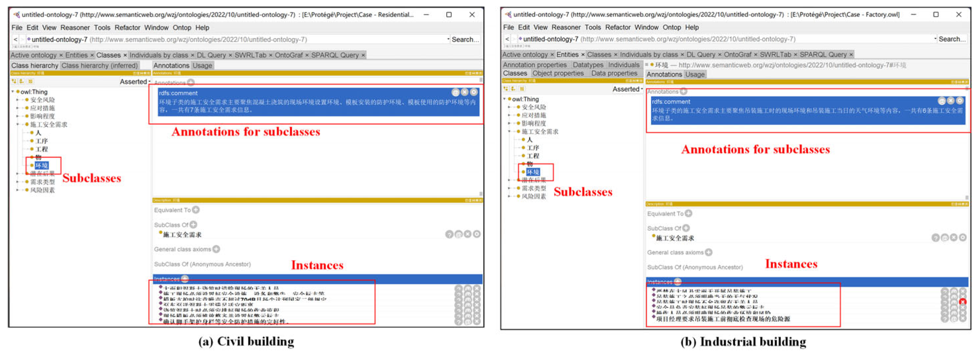The width and height of the screenshot is (980, 353).
Task: Add sibling class icon in Residential window
Action: [x=22, y=81]
